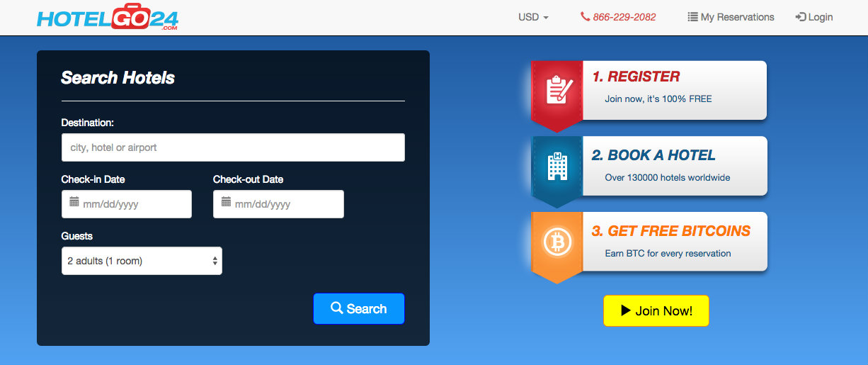Click the red clipboard Register icon
This screenshot has height=365, width=868.
tap(559, 90)
